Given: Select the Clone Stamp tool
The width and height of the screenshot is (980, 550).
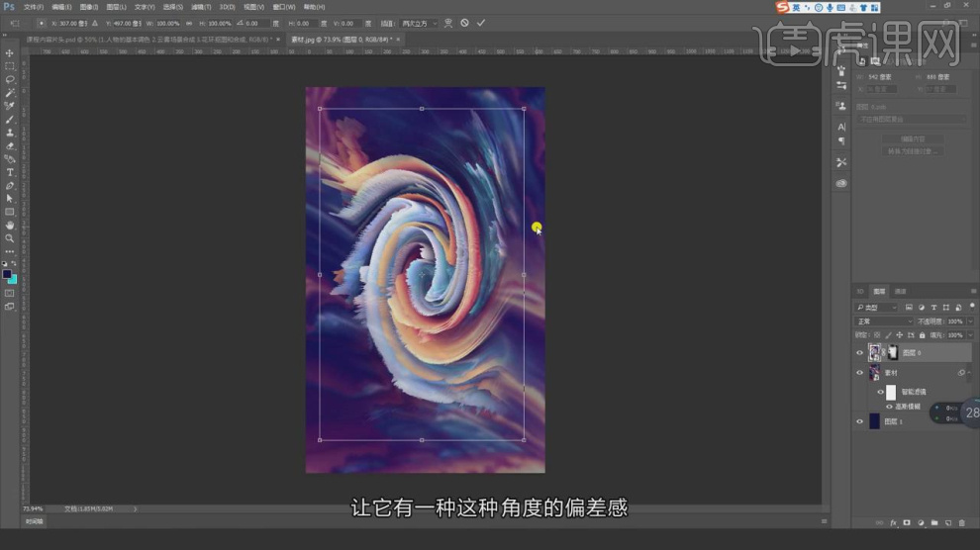Looking at the screenshot, I should point(9,133).
